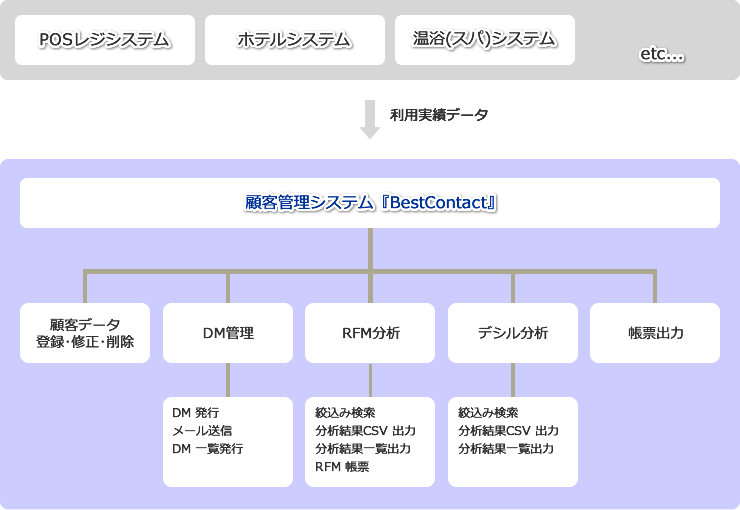The width and height of the screenshot is (740, 510).
Task: Click the etc... text
Action: (x=662, y=54)
